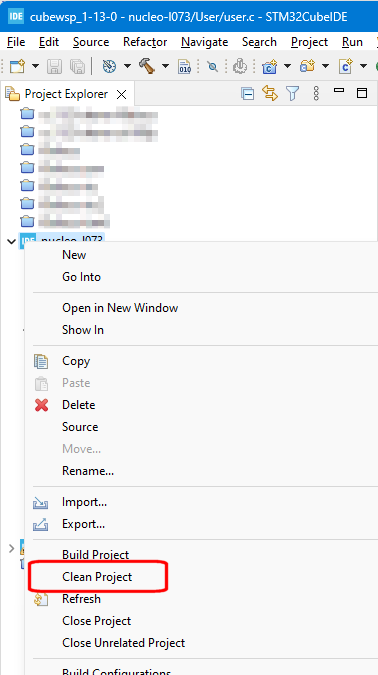Open dropdown arrow beside New toolbar icon

click(35, 66)
